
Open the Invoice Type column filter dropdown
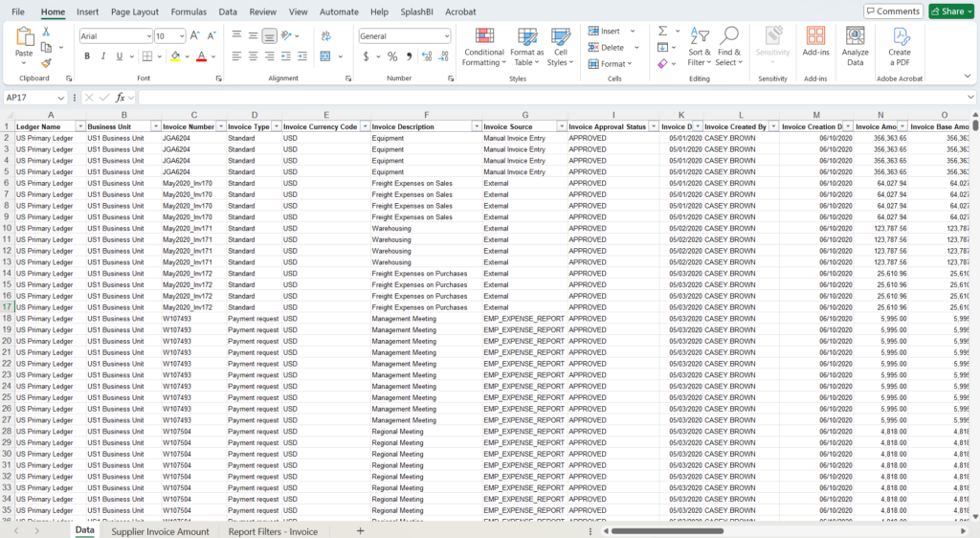tap(274, 126)
